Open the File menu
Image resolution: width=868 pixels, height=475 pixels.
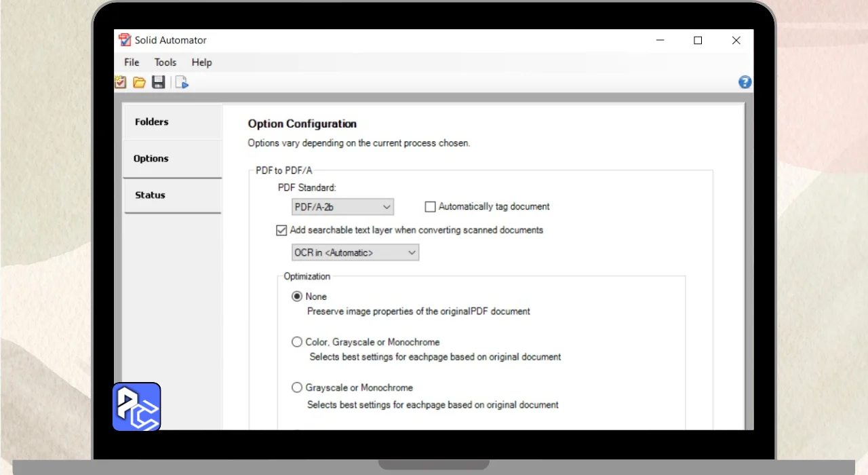(132, 62)
